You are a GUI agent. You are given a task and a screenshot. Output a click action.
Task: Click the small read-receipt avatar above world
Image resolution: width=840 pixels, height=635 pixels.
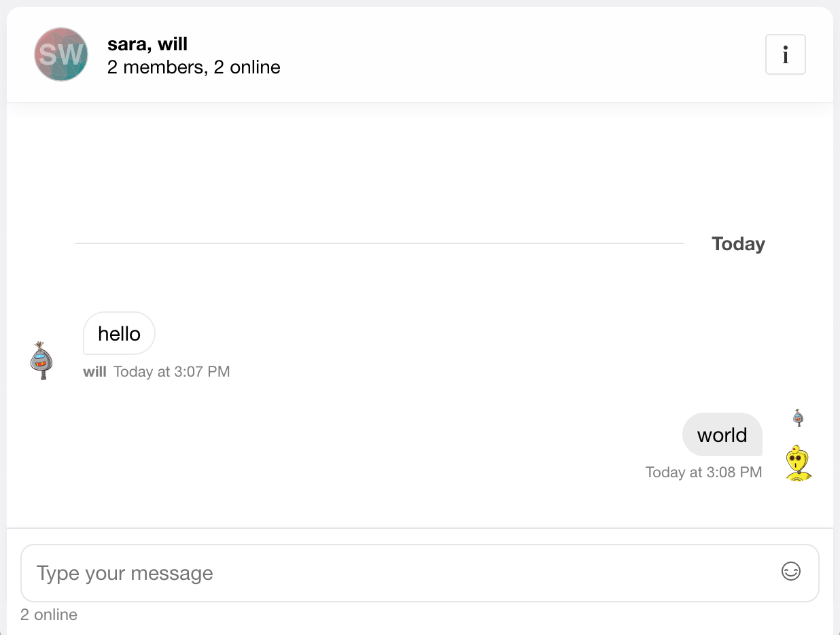pyautogui.click(x=799, y=417)
